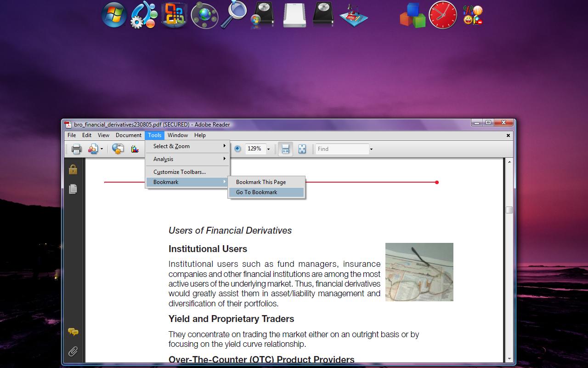Click the 'Users of Financial Derivatives' heading
The height and width of the screenshot is (368, 588).
click(x=230, y=230)
